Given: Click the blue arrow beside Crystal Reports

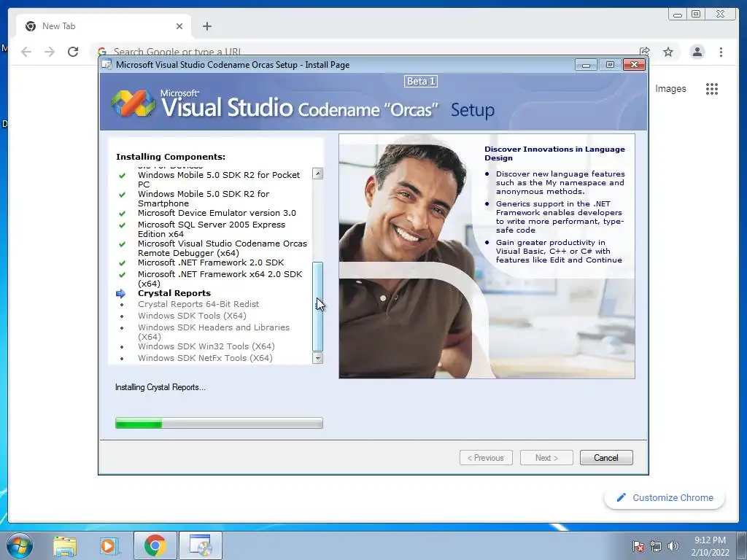Looking at the screenshot, I should [x=120, y=293].
